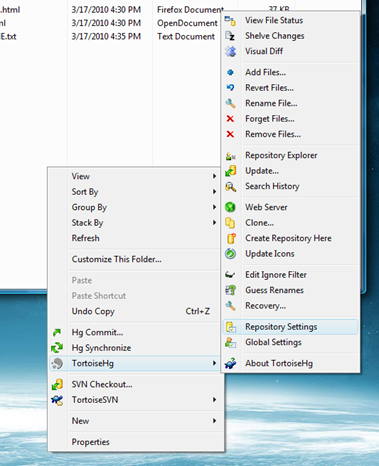
Task: Click the red X beside Forget Files
Action: click(x=230, y=119)
